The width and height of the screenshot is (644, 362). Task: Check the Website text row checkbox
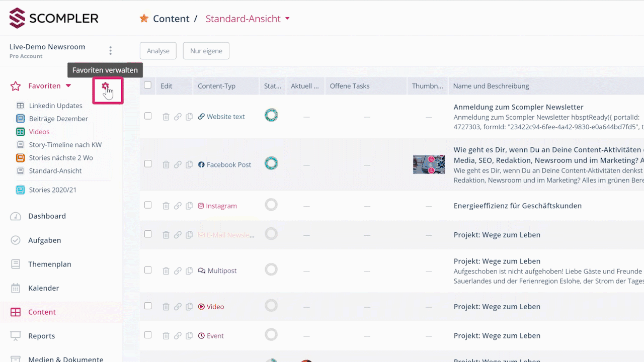click(x=148, y=116)
